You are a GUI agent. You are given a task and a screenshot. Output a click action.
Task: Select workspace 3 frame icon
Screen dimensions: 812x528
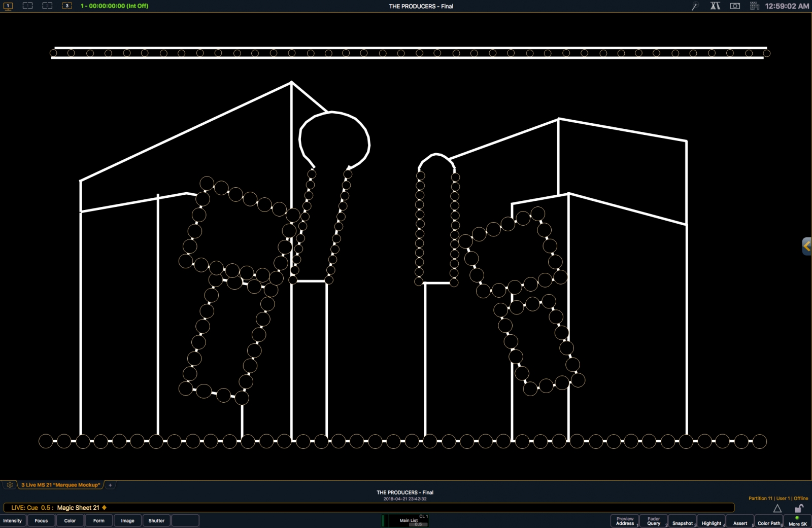[x=67, y=6]
